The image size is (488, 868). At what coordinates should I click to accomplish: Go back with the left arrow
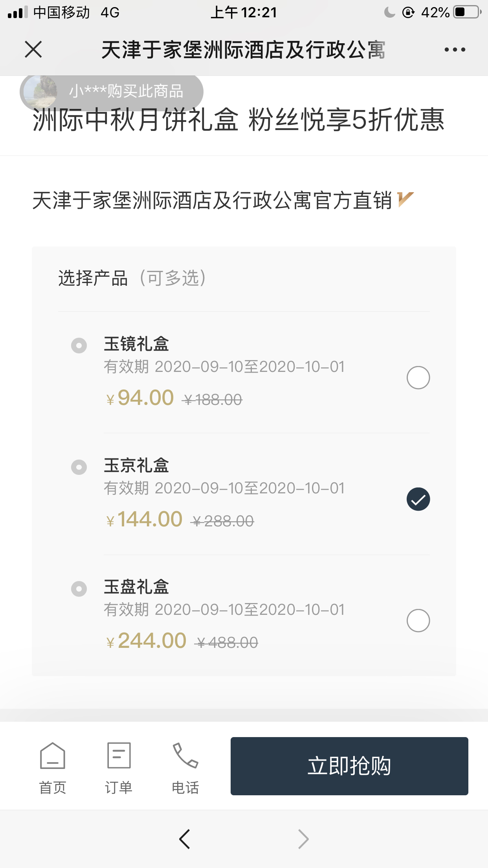coord(185,839)
